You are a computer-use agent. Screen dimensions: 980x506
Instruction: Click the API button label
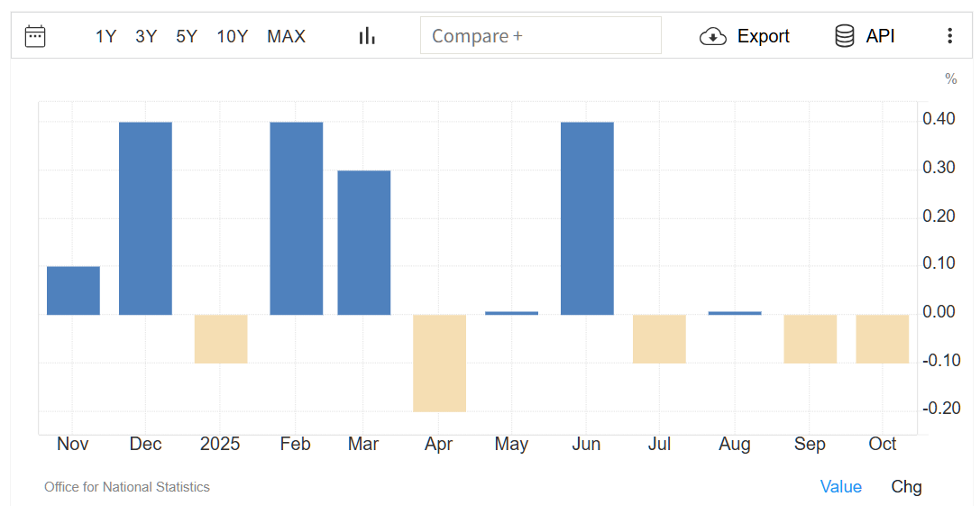(880, 36)
